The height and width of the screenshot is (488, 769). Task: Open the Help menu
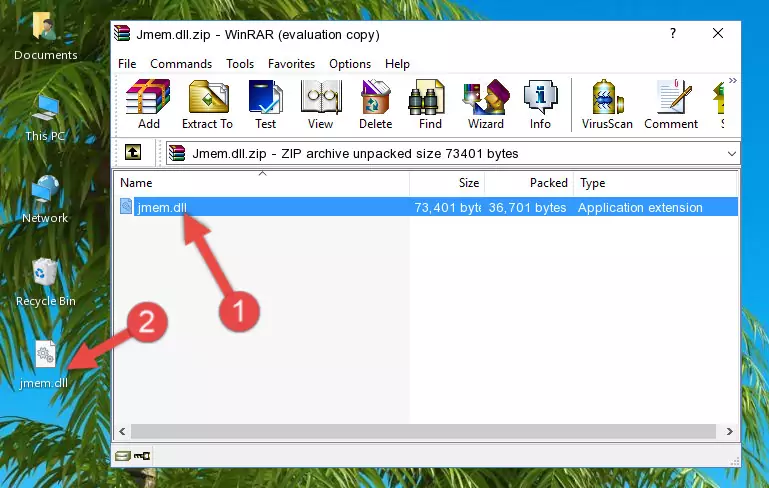(397, 64)
